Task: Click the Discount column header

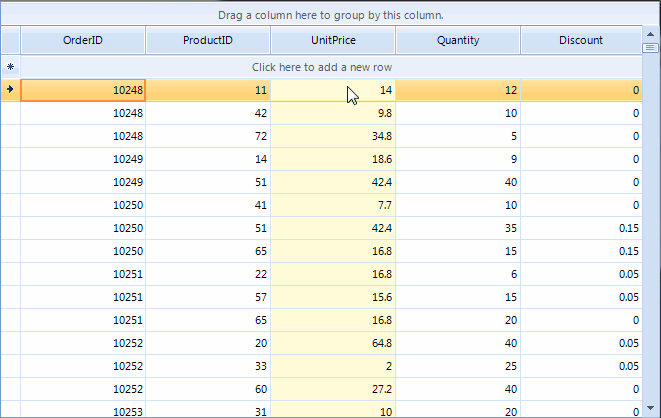Action: [x=581, y=41]
